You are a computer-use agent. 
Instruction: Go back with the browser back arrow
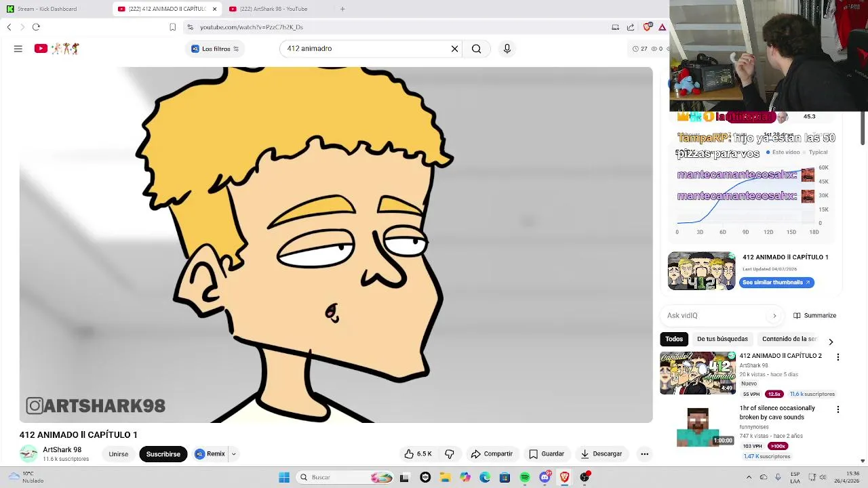tap(9, 27)
